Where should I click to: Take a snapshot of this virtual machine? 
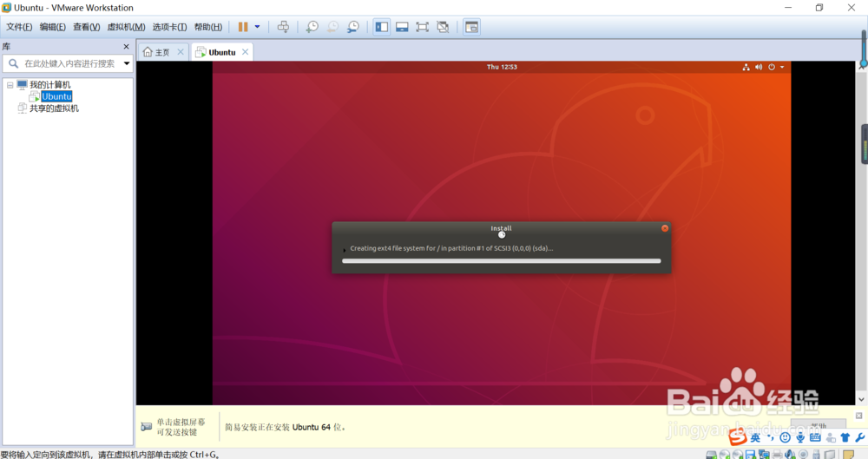coord(312,27)
